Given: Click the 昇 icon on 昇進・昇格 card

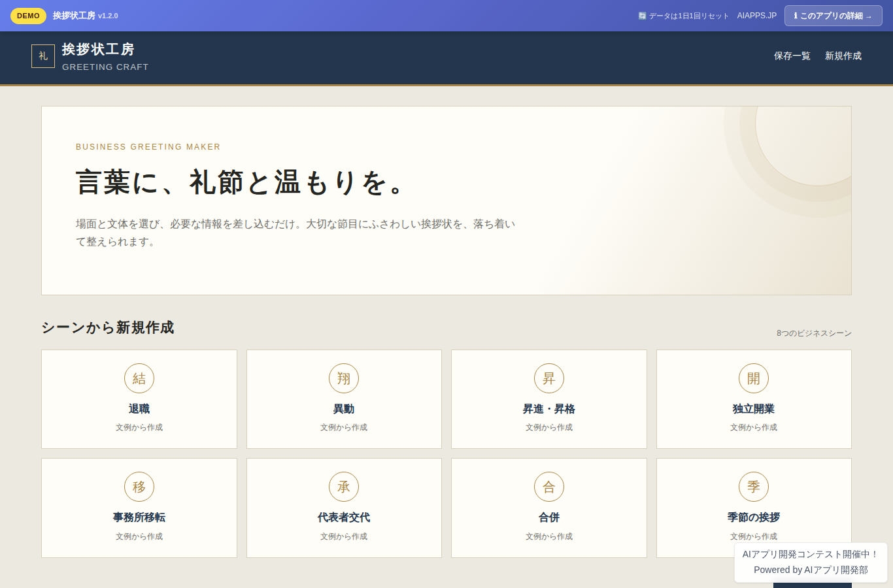Looking at the screenshot, I should [549, 378].
